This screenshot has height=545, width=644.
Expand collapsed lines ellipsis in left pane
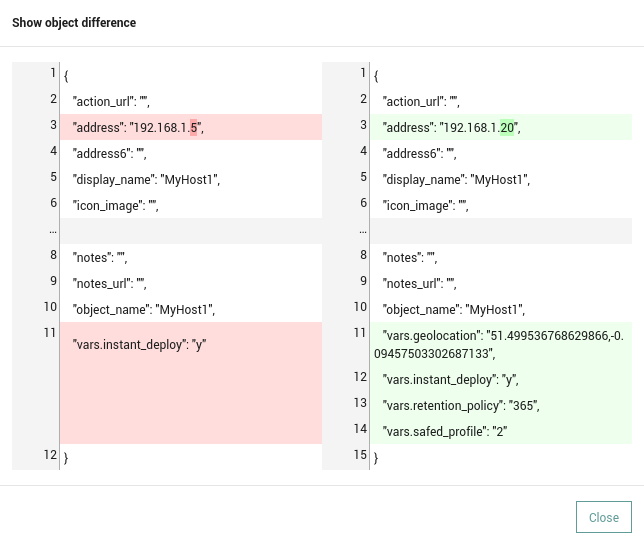(53, 231)
